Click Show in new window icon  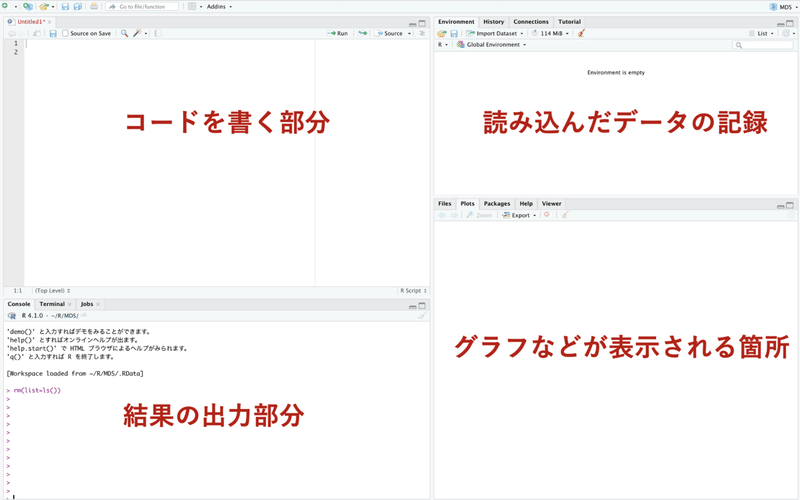[x=37, y=33]
